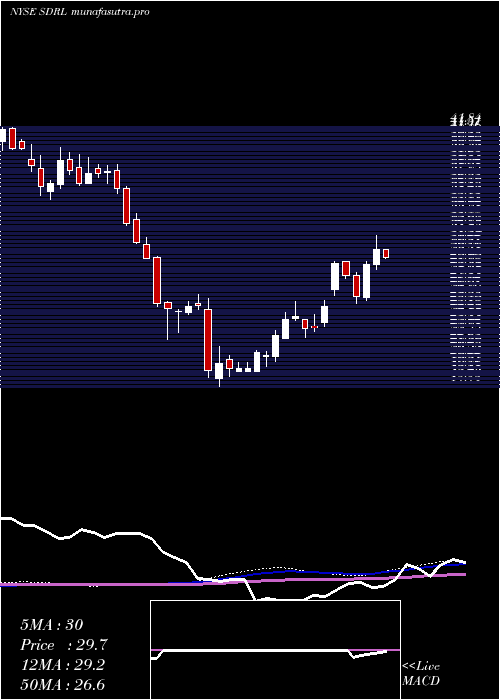Click the 5MA : 30 value

click(x=51, y=625)
